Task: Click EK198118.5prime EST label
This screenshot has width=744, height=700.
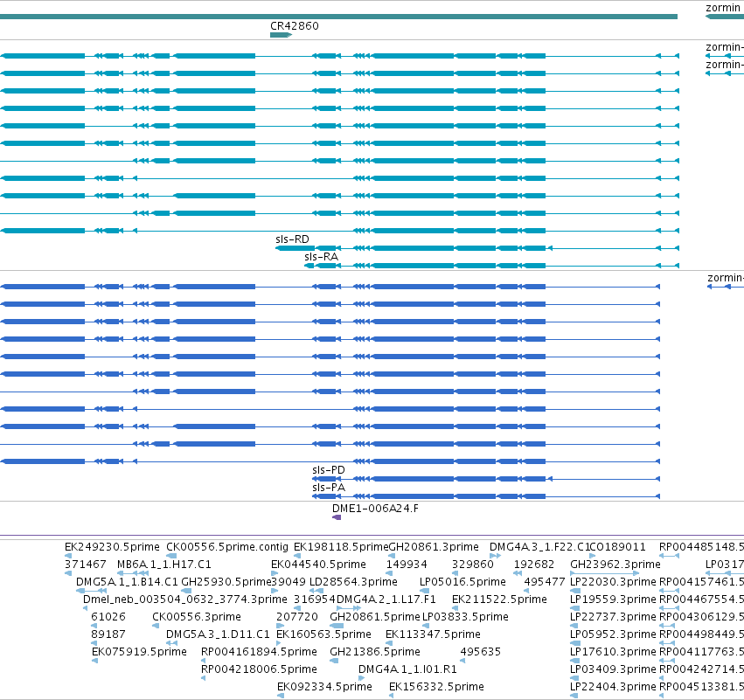Action: (341, 547)
